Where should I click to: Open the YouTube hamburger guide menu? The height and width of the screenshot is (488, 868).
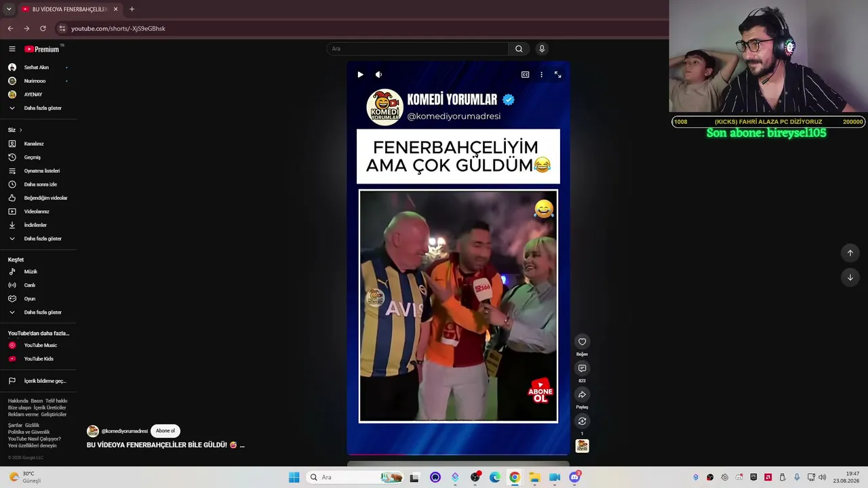coord(12,49)
